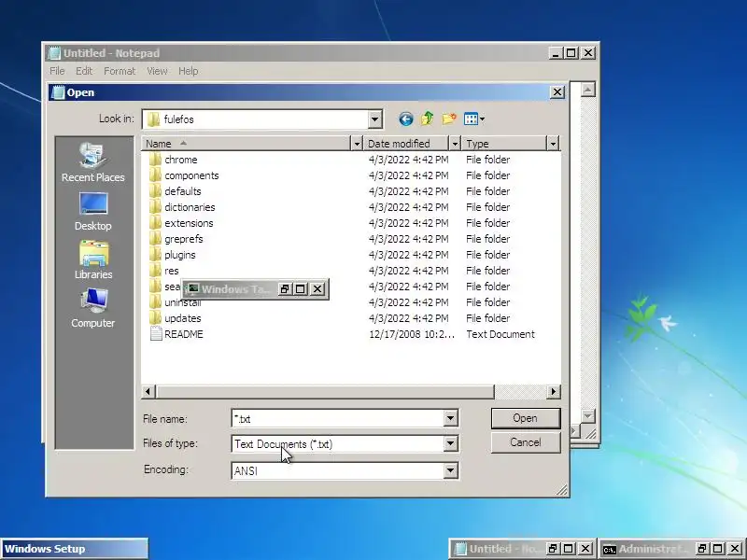Click the horizontal scrollbar thumb in file list
Image resolution: width=747 pixels, height=560 pixels.
[324, 391]
